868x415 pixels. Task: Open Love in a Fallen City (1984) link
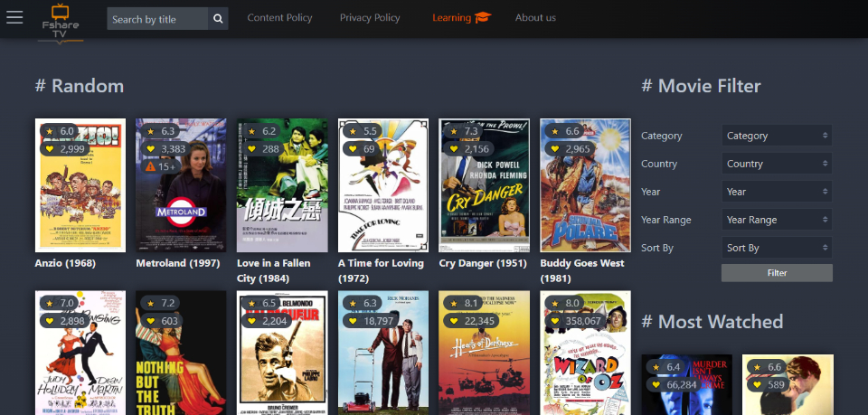point(273,270)
